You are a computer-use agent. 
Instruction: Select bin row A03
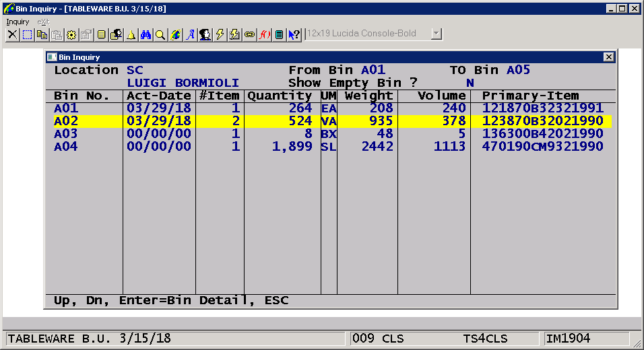pos(333,134)
